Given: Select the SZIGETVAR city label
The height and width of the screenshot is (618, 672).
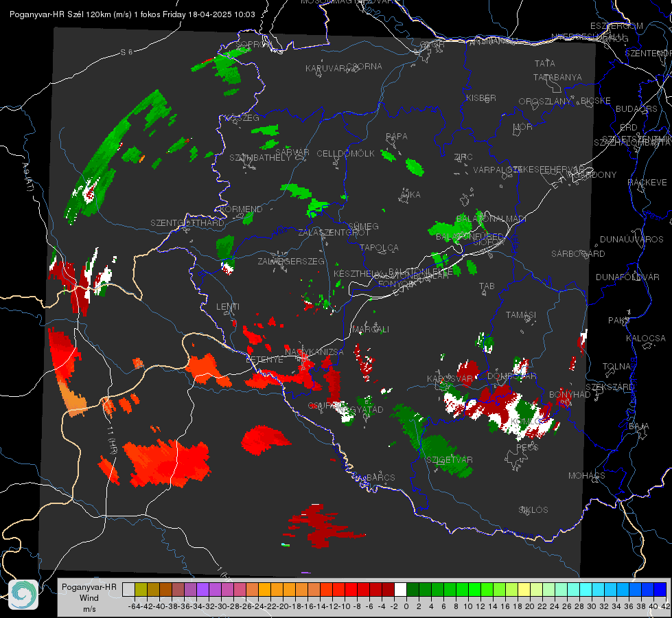Looking at the screenshot, I should pos(449,460).
